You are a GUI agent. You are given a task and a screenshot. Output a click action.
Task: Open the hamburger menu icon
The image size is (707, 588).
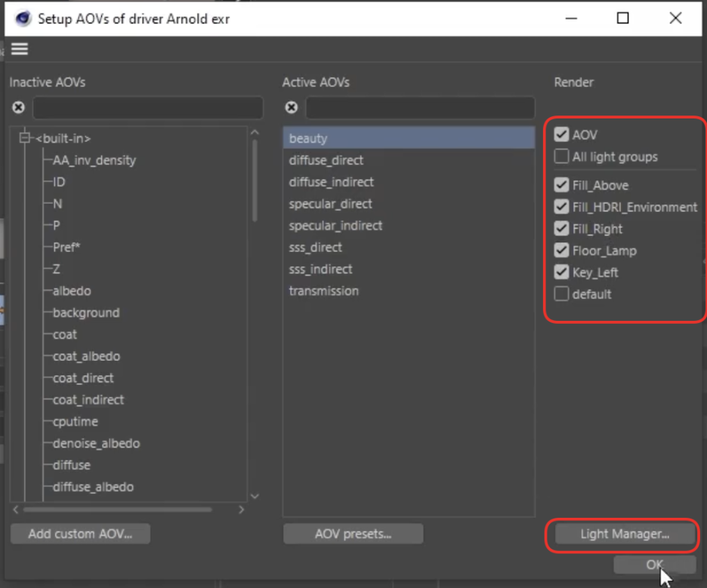(20, 48)
